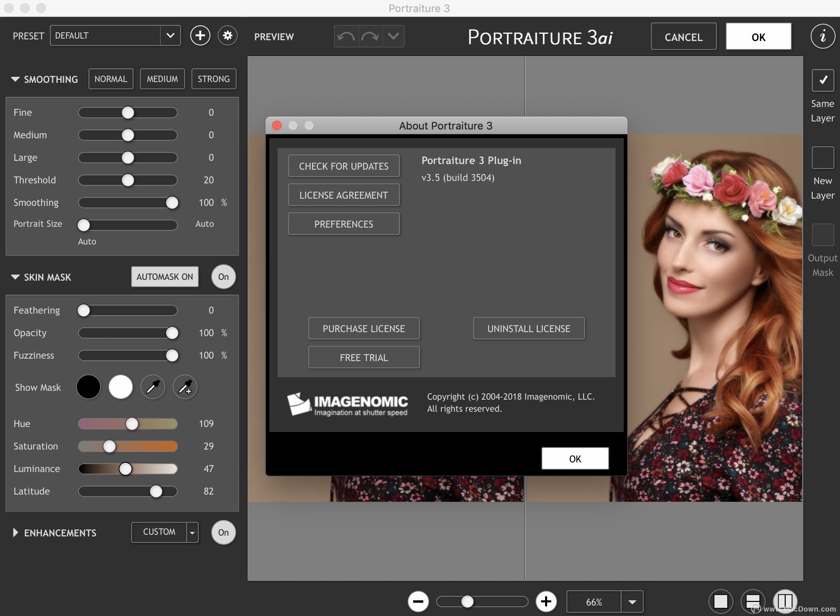Toggle the AUTOMASK ON button
This screenshot has width=840, height=616.
click(165, 277)
